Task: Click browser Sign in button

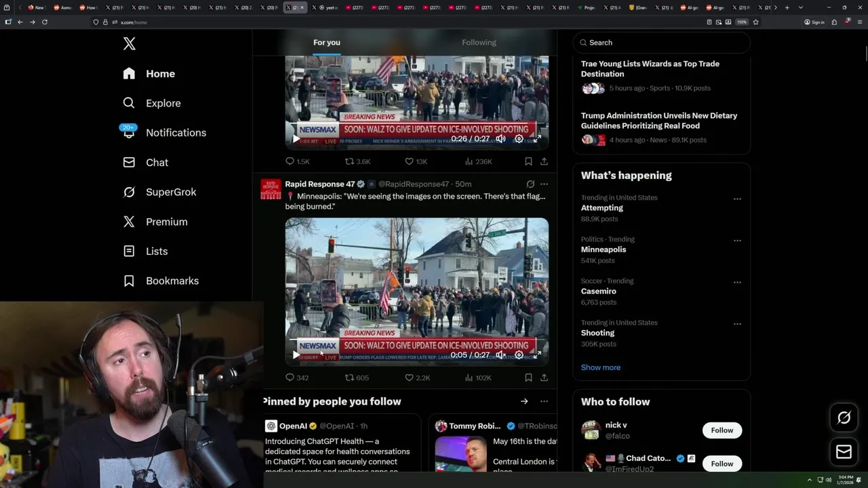Action: pyautogui.click(x=814, y=22)
